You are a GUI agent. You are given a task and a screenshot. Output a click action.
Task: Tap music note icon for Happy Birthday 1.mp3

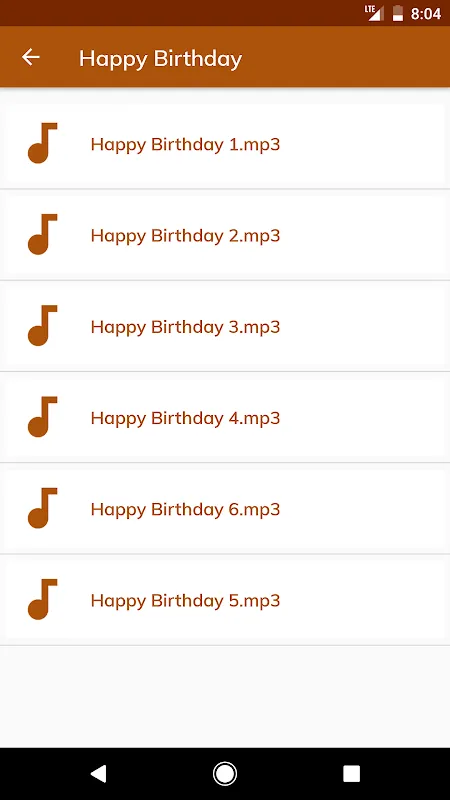[42, 143]
